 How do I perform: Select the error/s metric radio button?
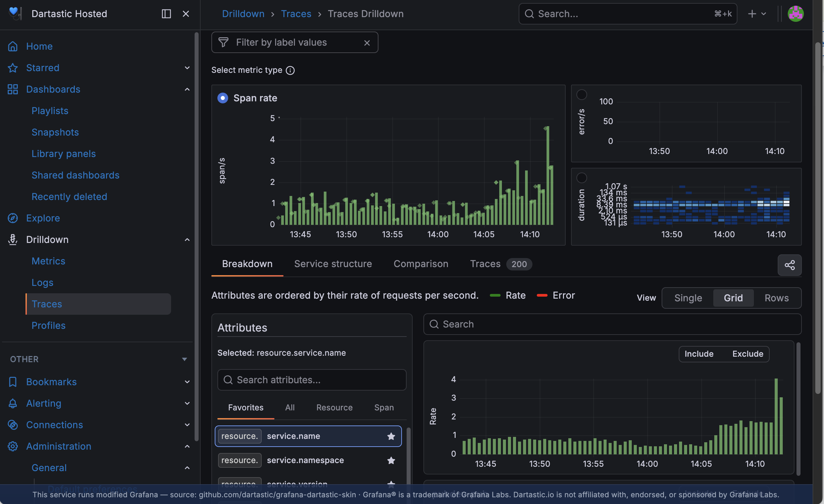click(582, 95)
